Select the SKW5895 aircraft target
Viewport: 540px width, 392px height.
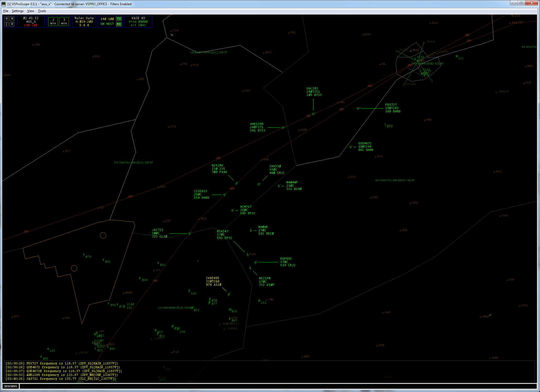click(x=228, y=294)
